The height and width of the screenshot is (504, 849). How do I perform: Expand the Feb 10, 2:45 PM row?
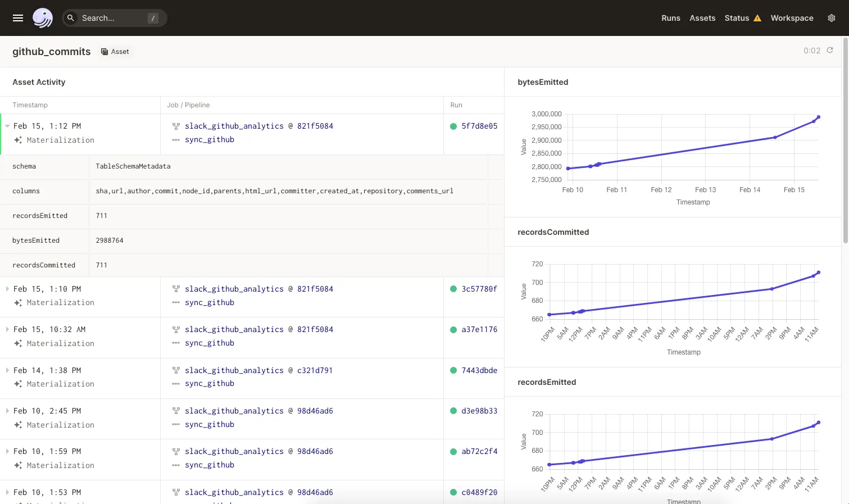click(7, 411)
